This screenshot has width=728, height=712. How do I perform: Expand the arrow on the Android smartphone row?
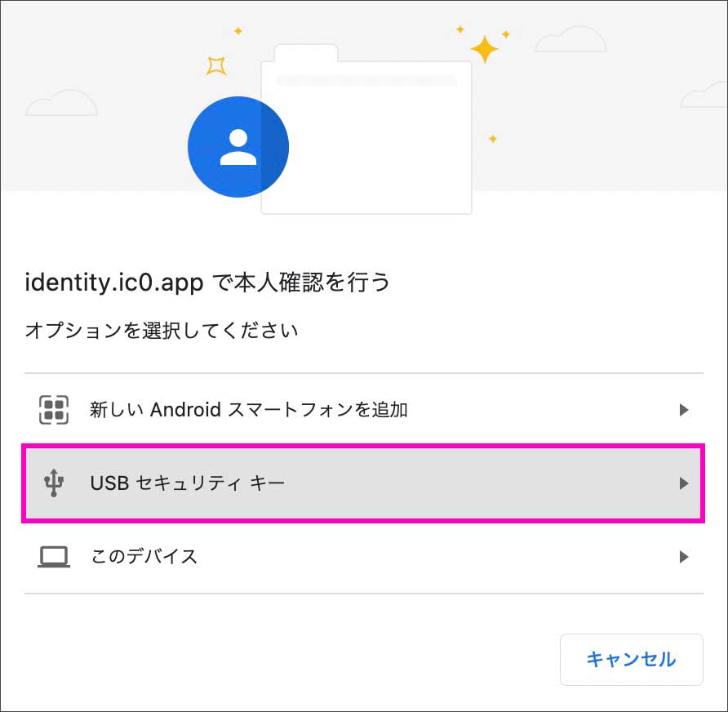[684, 410]
